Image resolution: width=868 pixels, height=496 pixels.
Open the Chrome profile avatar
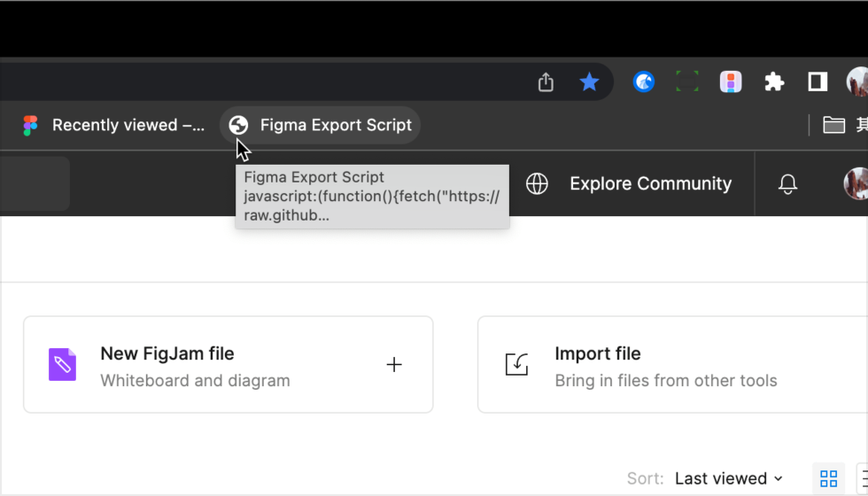click(857, 81)
